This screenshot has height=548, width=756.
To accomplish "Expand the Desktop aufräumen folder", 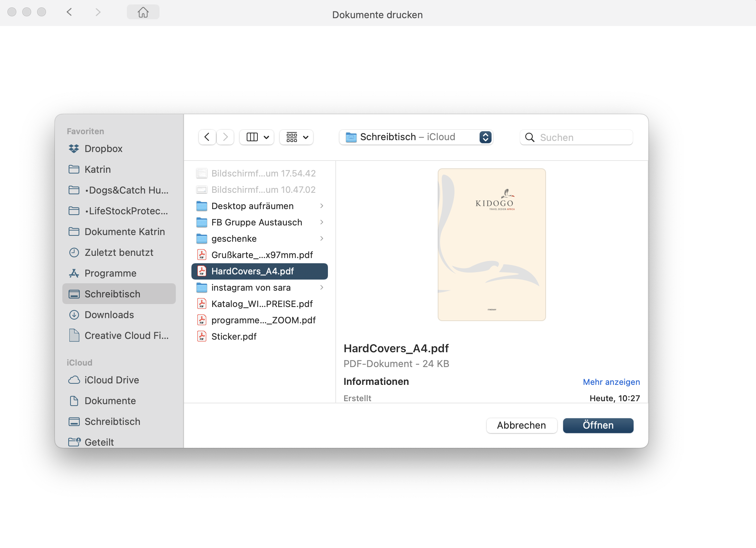I will [x=322, y=206].
